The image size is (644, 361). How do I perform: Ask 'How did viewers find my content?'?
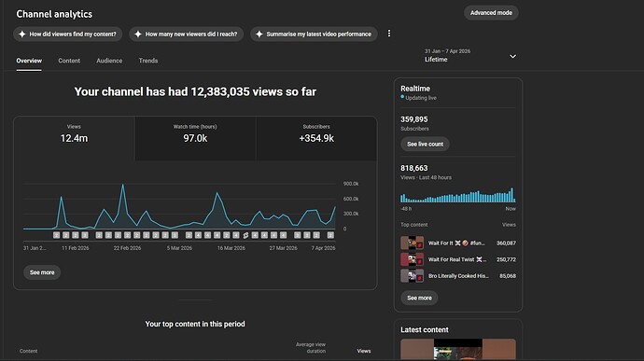tap(68, 35)
